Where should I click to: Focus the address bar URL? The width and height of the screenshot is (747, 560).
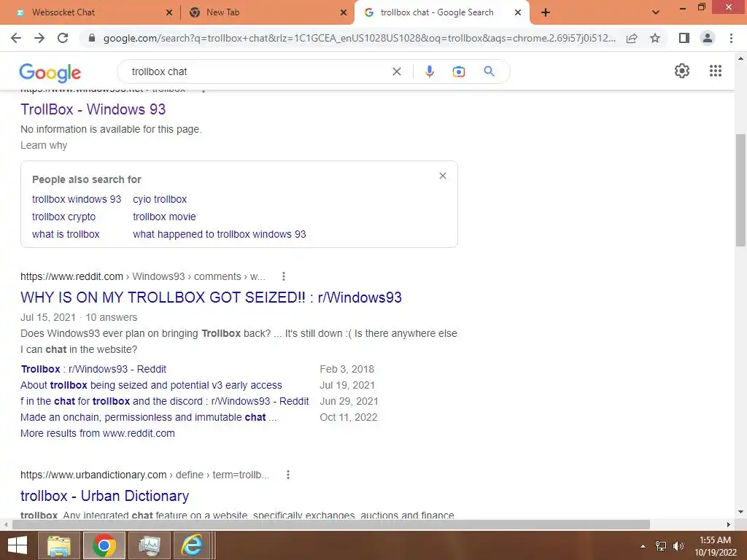(359, 38)
